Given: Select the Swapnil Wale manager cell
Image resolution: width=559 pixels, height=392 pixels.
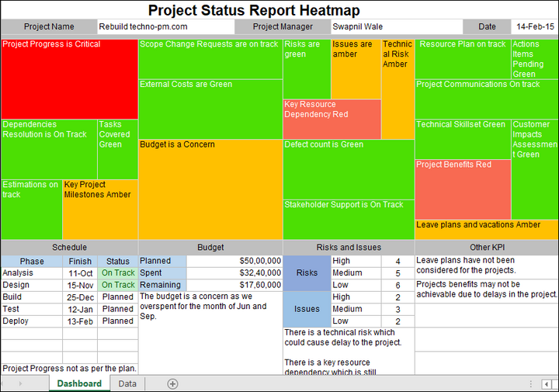Looking at the screenshot, I should 397,26.
